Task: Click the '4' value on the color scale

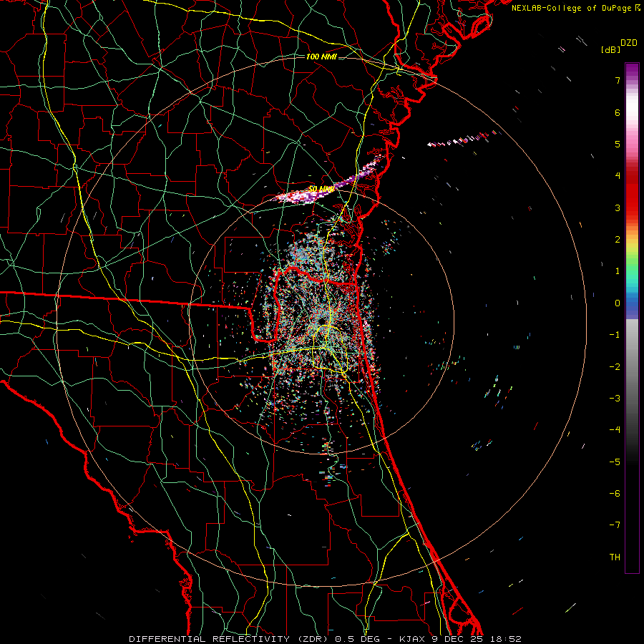Action: point(618,176)
